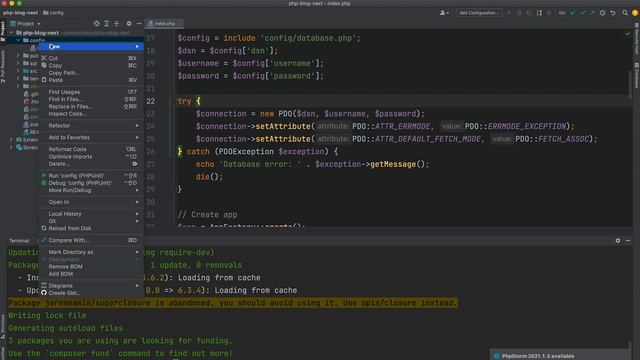Expand the Local History submenu
Screen dimensions: 640x360
coord(91,214)
